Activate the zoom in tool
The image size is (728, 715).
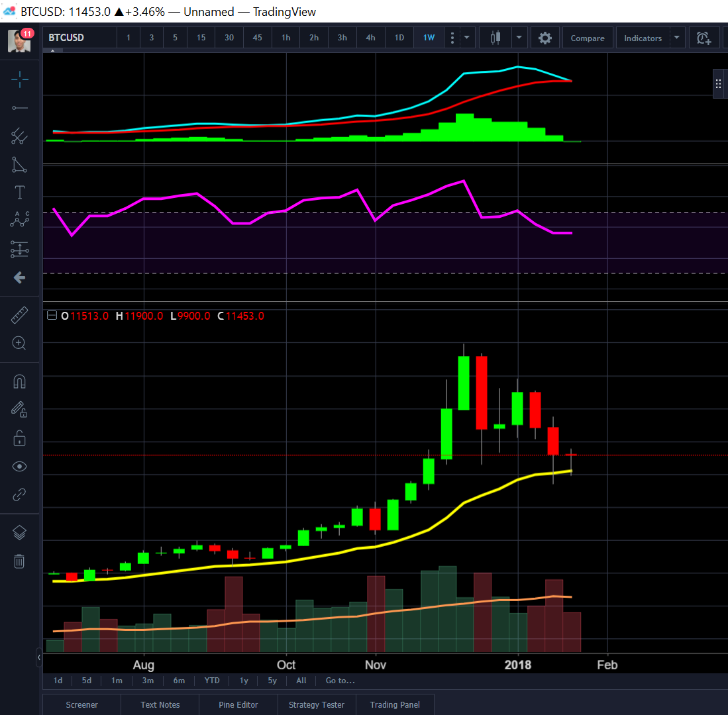click(x=19, y=344)
